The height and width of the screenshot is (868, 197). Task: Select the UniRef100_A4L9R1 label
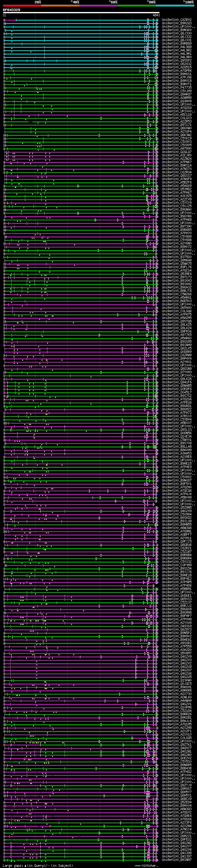(x=177, y=54)
